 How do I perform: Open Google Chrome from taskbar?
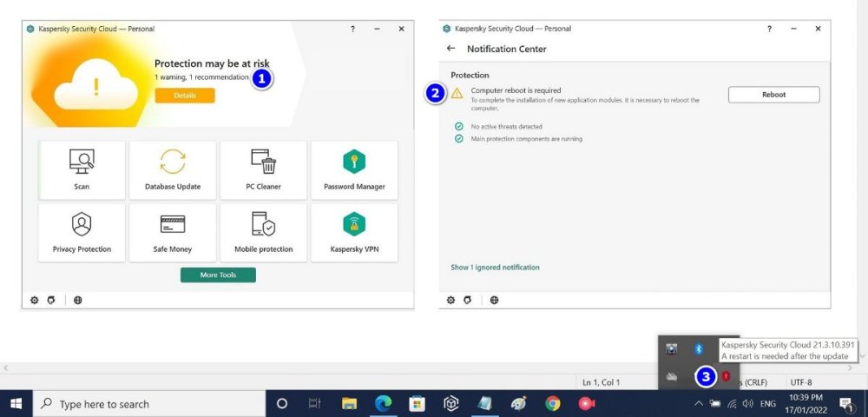[x=552, y=404]
